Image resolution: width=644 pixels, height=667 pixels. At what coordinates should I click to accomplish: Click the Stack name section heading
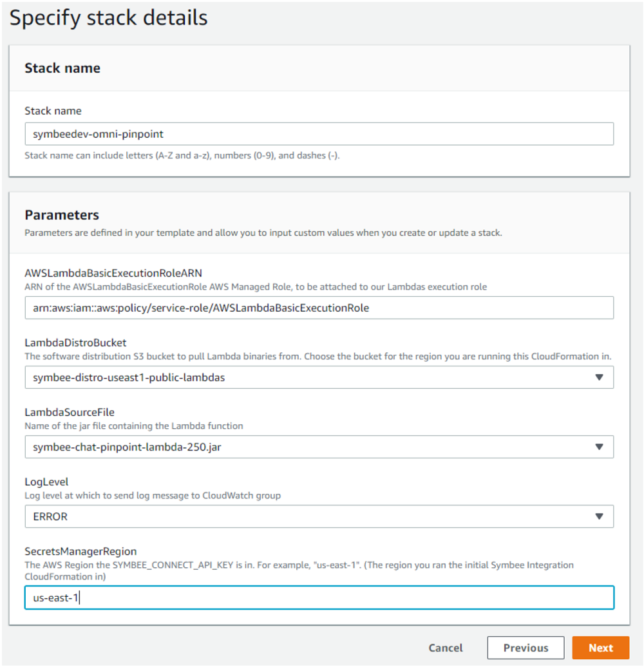[62, 68]
